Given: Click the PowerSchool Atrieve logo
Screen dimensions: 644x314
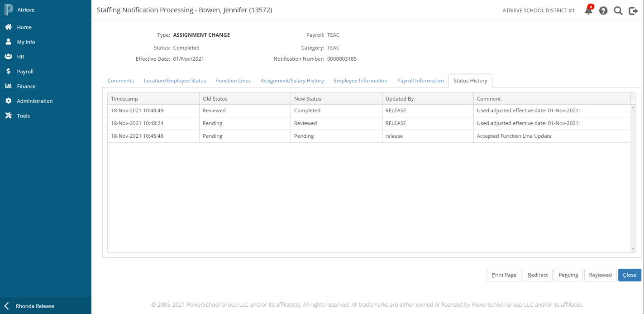Looking at the screenshot, I should click(9, 10).
